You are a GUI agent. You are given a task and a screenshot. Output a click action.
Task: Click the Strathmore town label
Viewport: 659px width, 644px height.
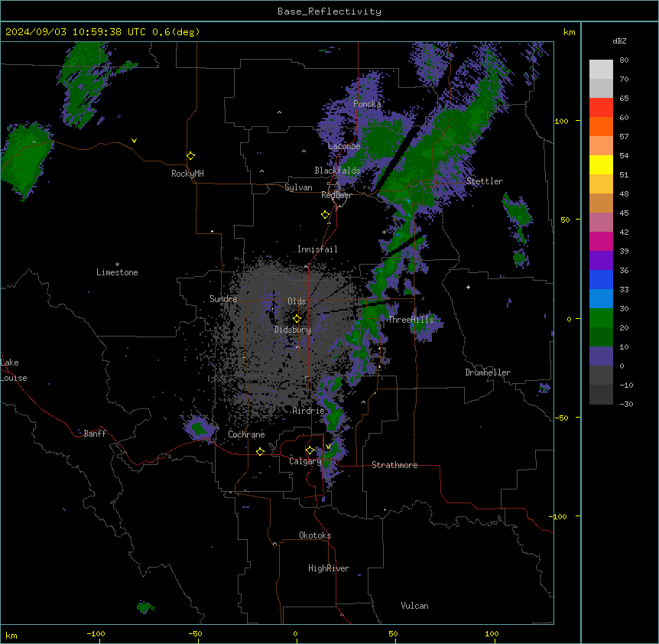[x=394, y=465]
